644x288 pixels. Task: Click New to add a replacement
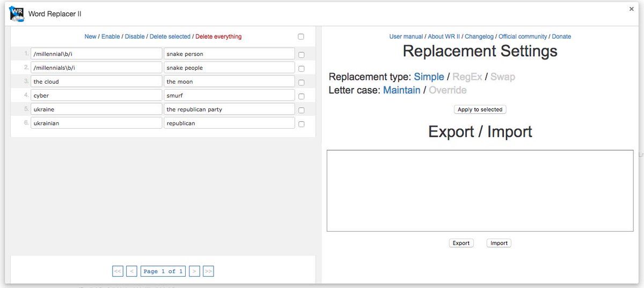[x=90, y=36]
